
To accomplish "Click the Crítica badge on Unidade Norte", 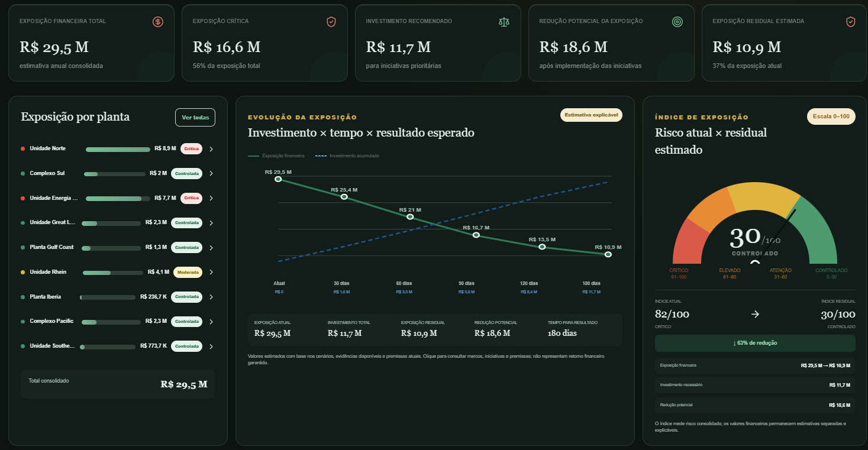I will (x=191, y=148).
